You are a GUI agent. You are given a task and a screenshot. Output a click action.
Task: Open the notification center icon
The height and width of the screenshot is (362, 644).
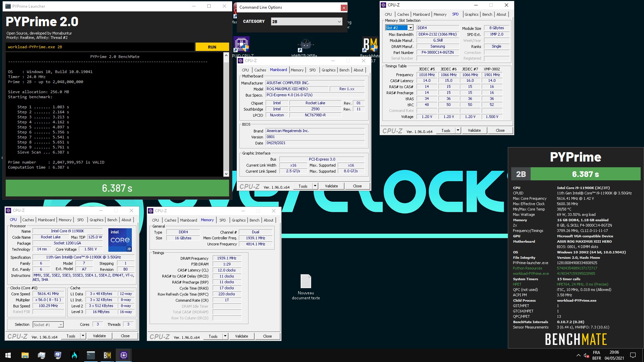point(633,355)
